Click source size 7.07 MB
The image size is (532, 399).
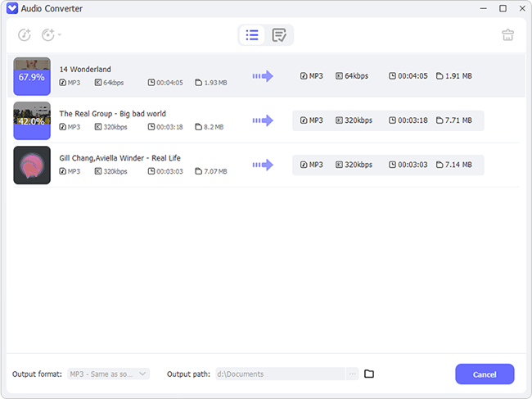pos(211,171)
